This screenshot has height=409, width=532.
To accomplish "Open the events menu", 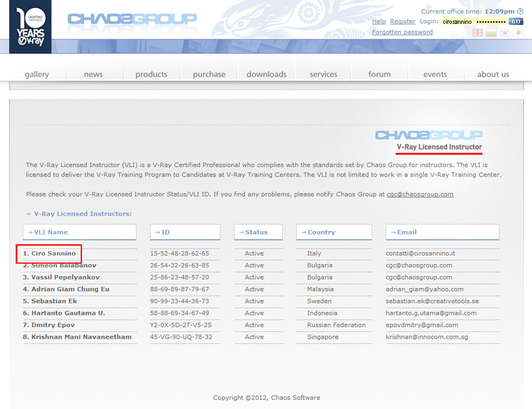I will pos(435,75).
